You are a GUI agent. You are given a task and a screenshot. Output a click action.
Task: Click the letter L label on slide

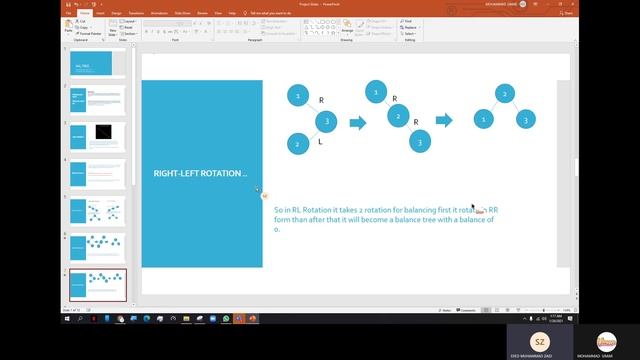(320, 142)
